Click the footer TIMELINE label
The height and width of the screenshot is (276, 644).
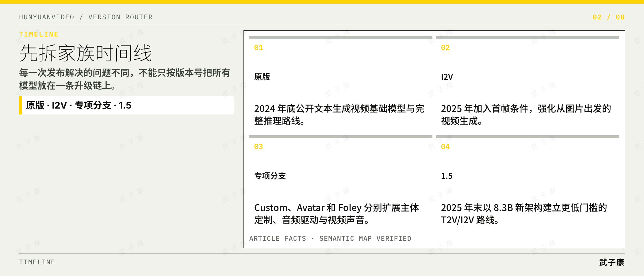[37, 262]
